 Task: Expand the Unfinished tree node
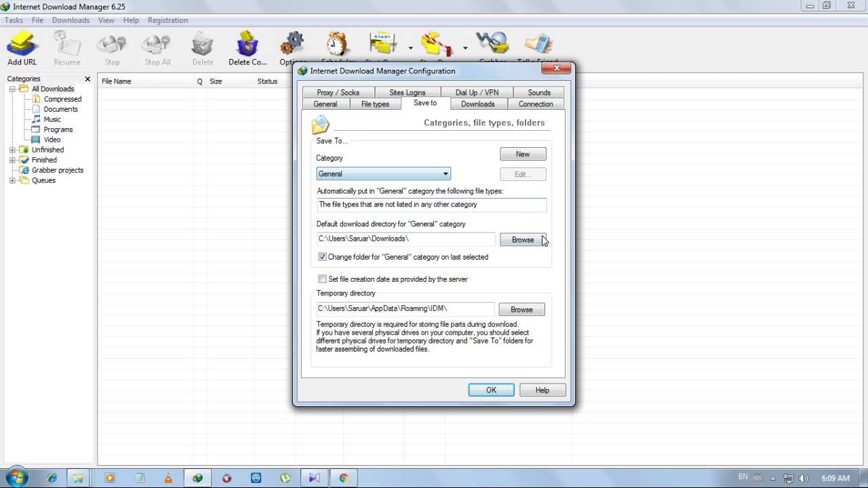coord(12,150)
